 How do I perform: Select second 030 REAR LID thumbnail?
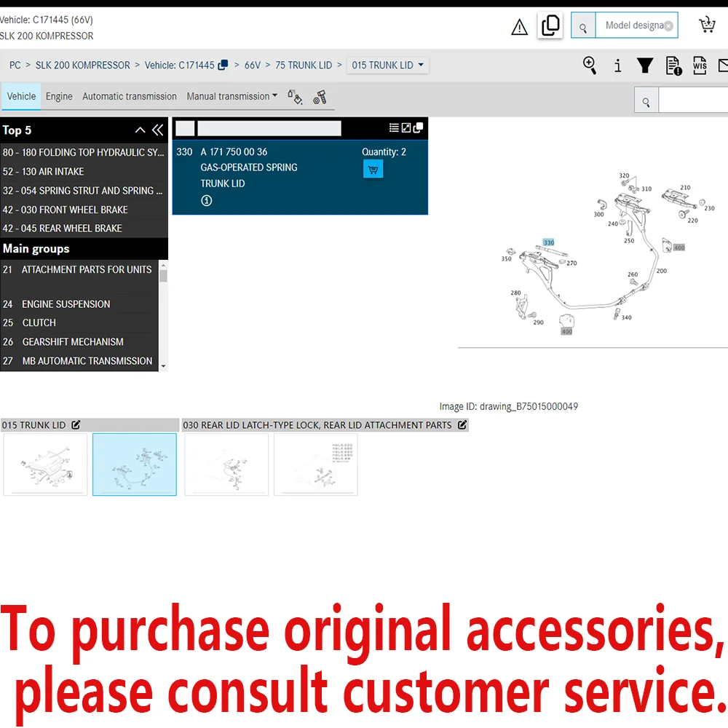tap(316, 464)
